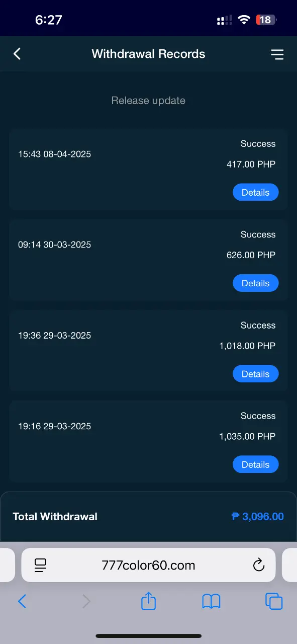
Task: Tap the back arrow beside Withdrawal Records
Action: [17, 54]
